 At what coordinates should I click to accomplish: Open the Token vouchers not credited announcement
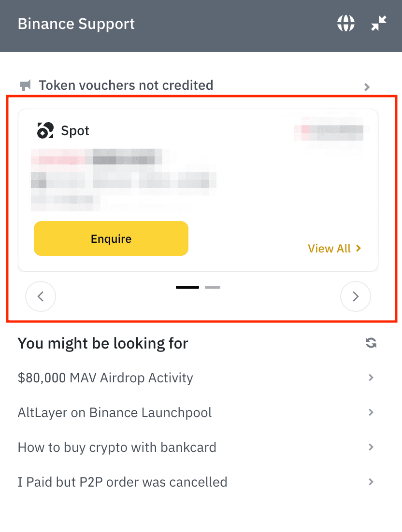126,85
